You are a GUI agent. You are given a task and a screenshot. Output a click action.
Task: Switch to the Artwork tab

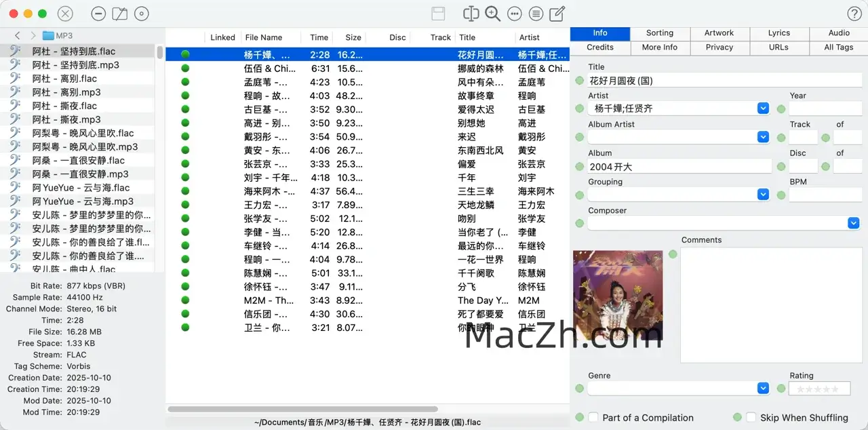(x=719, y=32)
